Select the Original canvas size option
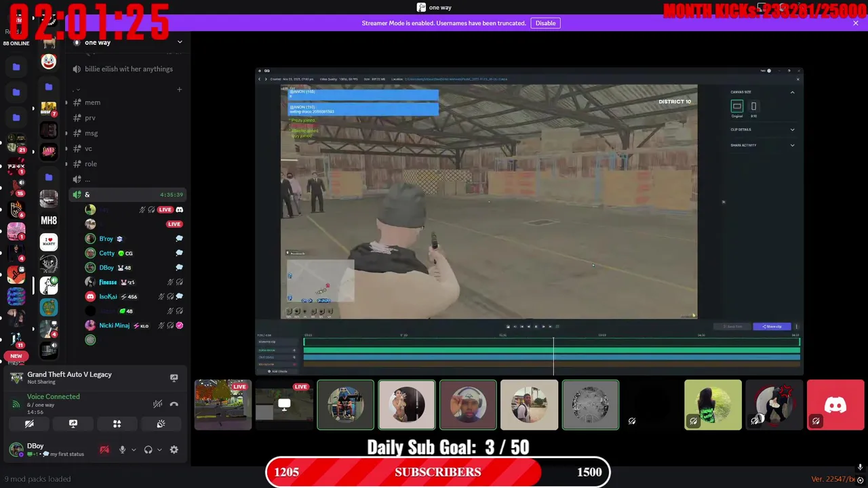The width and height of the screenshot is (868, 488). coord(736,106)
